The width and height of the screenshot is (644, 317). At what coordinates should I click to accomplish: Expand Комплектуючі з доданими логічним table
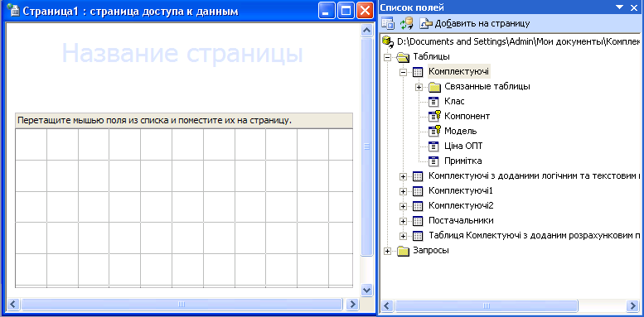pyautogui.click(x=404, y=177)
